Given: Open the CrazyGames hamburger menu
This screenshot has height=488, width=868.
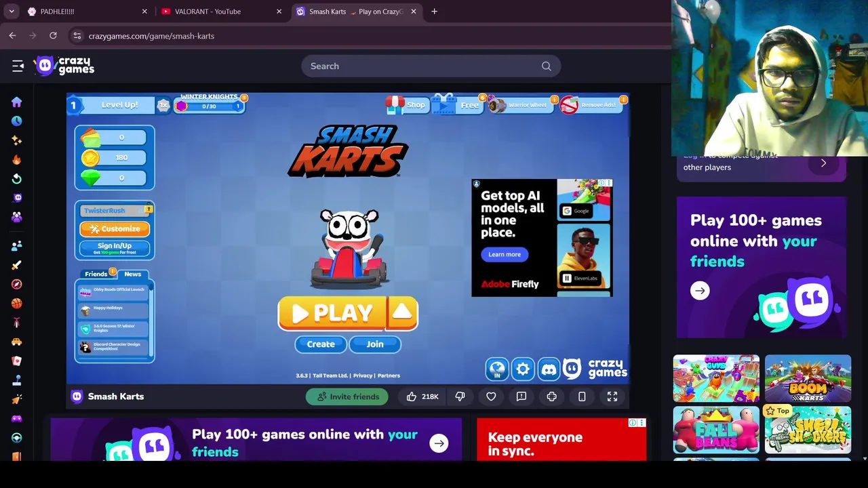Looking at the screenshot, I should coord(18,66).
